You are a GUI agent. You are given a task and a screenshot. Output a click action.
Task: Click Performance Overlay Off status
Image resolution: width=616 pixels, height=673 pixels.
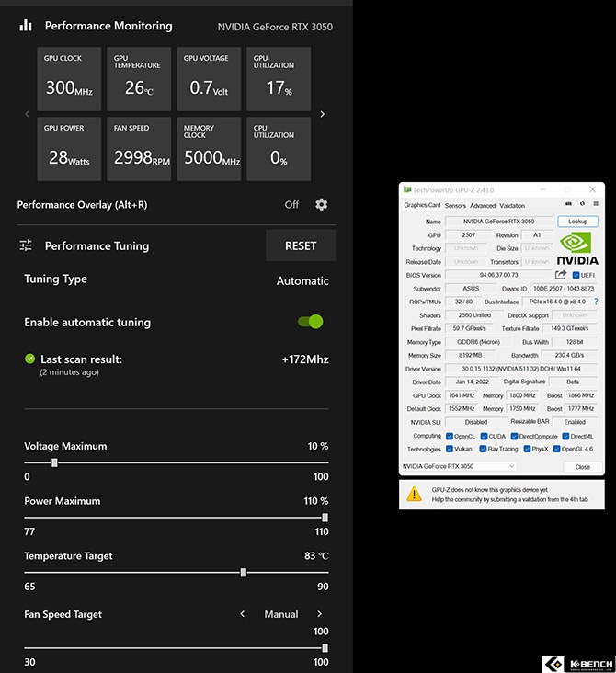[291, 205]
